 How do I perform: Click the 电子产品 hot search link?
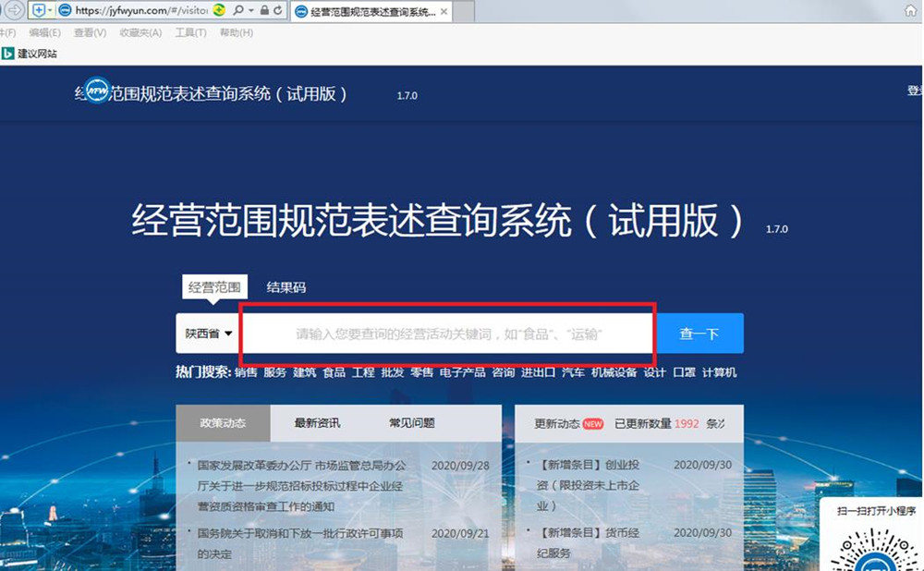462,372
